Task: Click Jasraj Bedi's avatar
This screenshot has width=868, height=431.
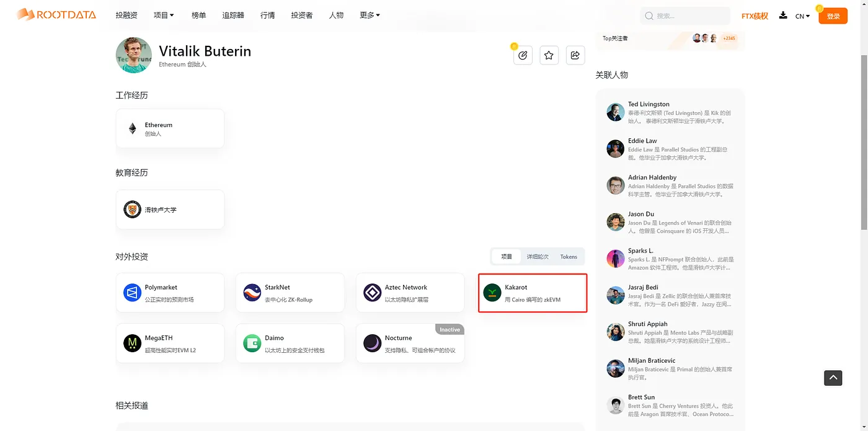Action: [616, 295]
